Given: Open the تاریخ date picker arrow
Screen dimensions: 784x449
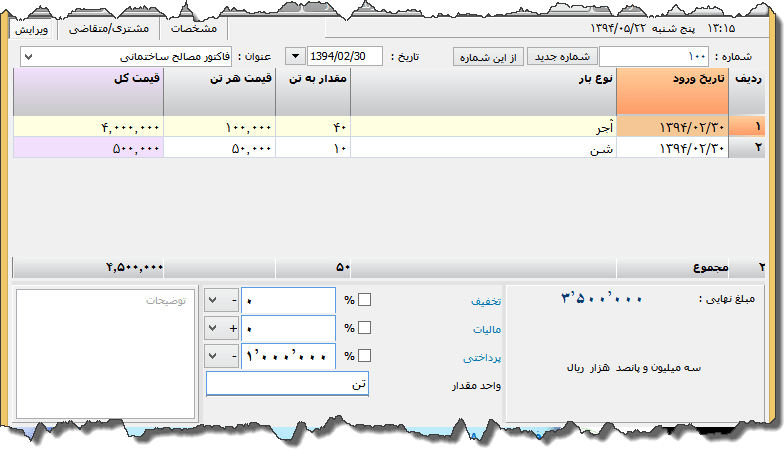Looking at the screenshot, I should pos(296,57).
